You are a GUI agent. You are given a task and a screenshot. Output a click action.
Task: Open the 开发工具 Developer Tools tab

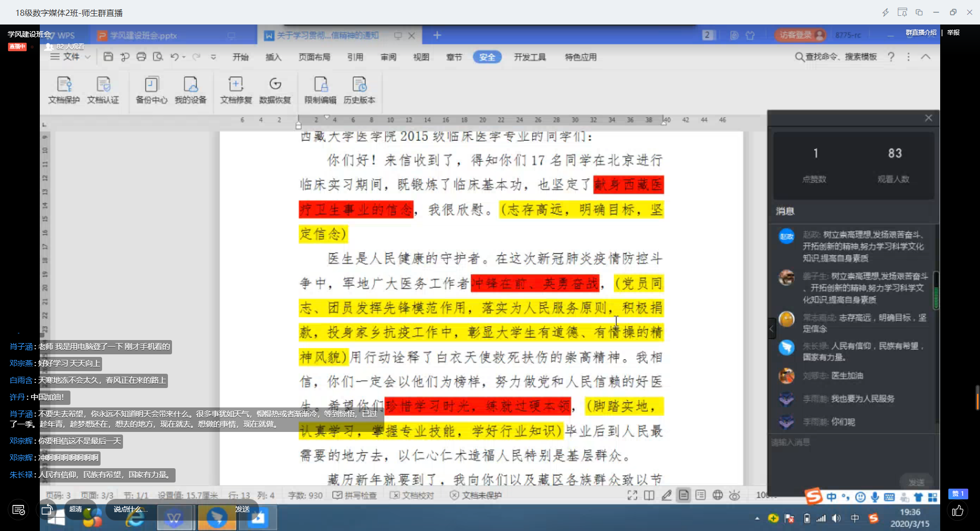pyautogui.click(x=530, y=57)
